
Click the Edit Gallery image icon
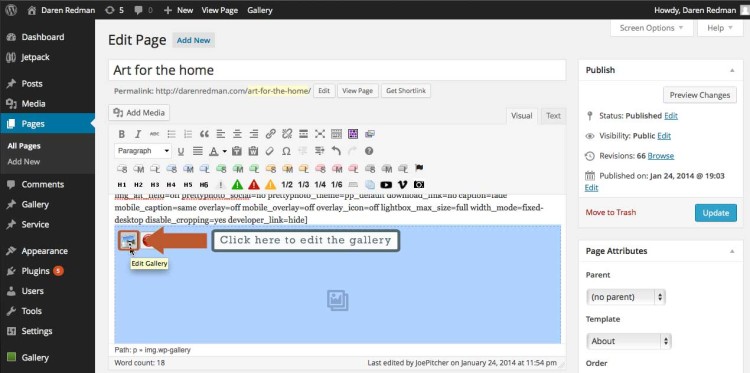(129, 241)
